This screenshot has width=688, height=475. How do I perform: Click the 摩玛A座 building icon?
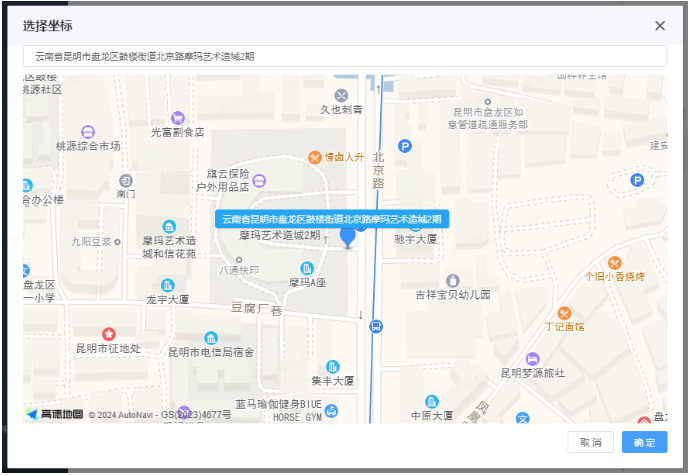coord(307,268)
